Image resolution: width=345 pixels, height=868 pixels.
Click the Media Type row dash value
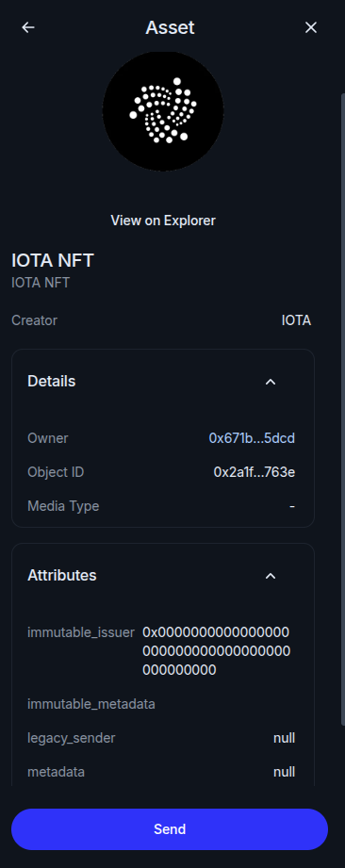(x=292, y=506)
